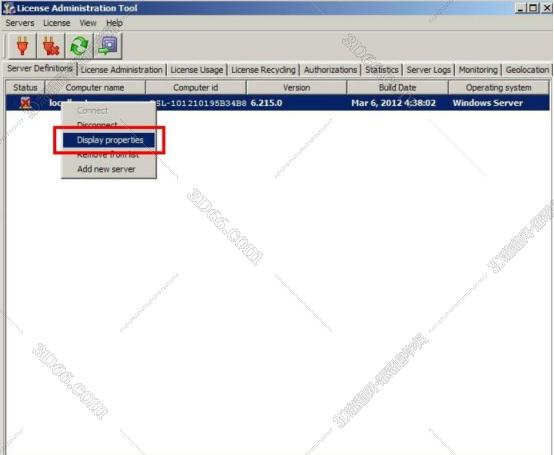Open the View menu
This screenshot has height=455, width=554.
[88, 23]
